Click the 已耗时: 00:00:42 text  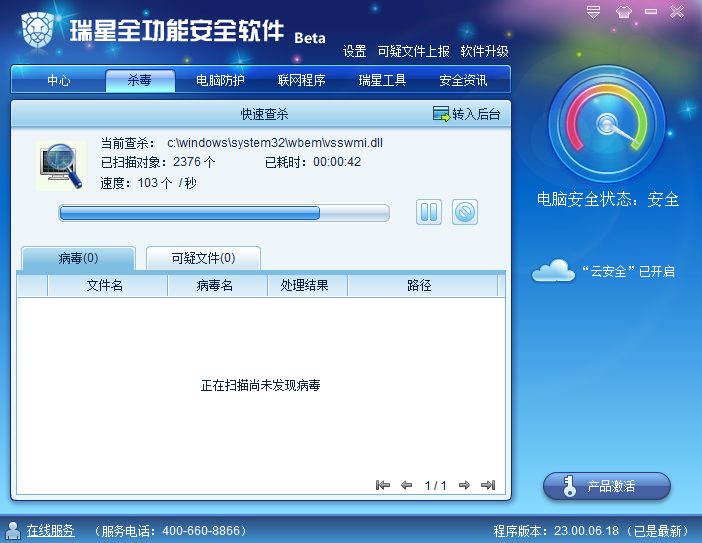(x=312, y=162)
